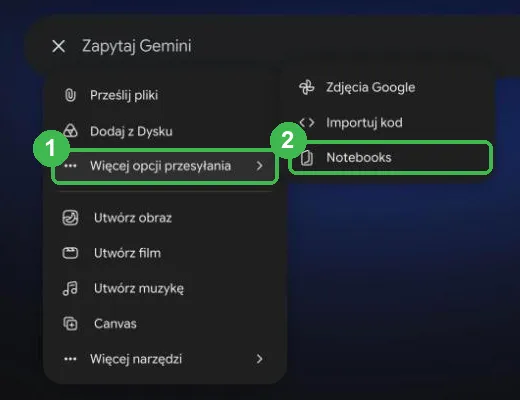520x400 pixels.
Task: Select Zdjęcia Google in submenu
Action: point(390,88)
